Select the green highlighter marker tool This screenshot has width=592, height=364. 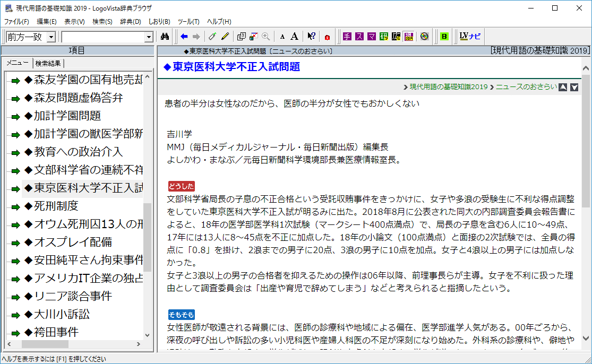tap(212, 37)
